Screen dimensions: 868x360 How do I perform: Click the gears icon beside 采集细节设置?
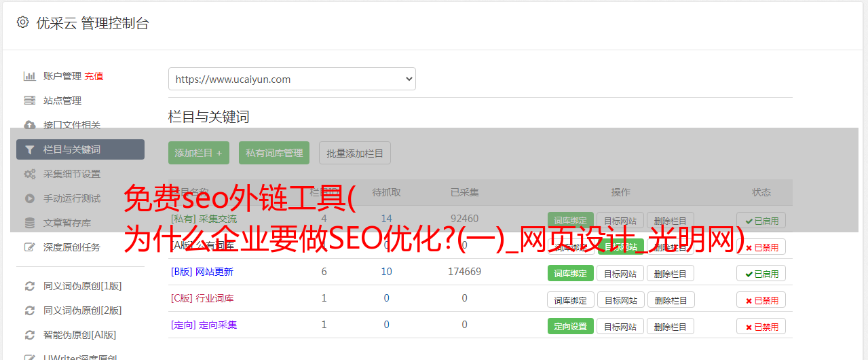point(30,174)
